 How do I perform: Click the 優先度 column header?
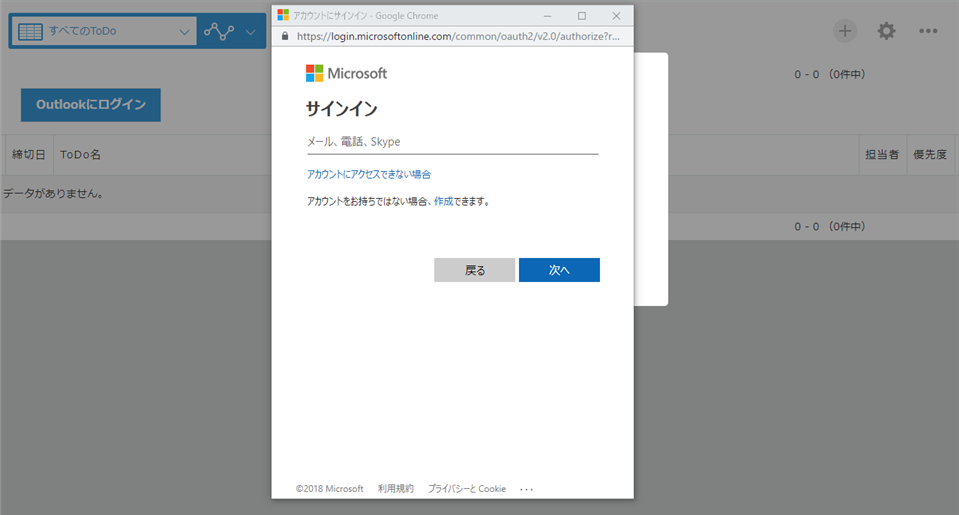coord(930,155)
